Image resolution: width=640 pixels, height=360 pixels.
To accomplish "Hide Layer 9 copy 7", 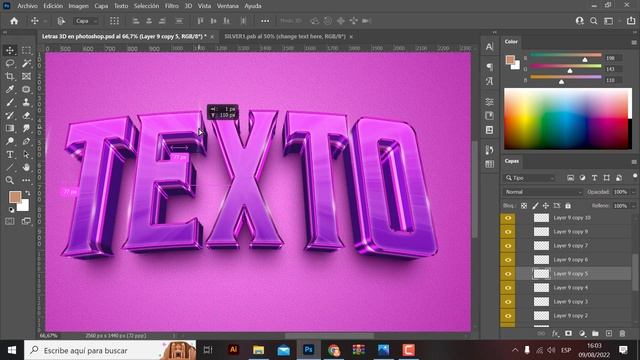I will [508, 246].
